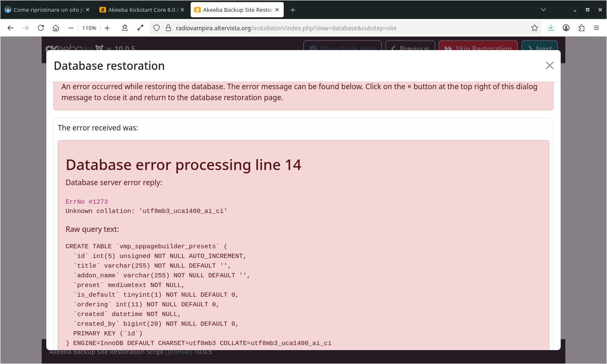Viewport: 607px width, 364px height.
Task: Click the Show/Hide Help button
Action: pos(343,45)
